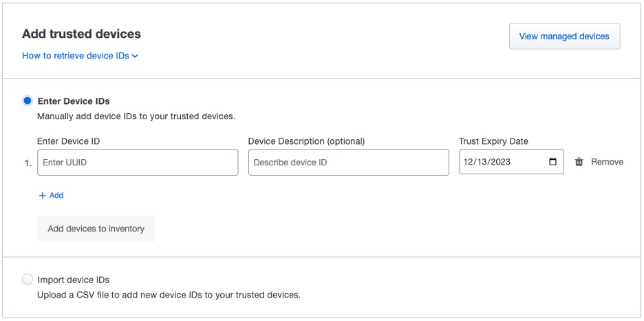Open the "How to retrieve device IDs" link text

pos(76,56)
